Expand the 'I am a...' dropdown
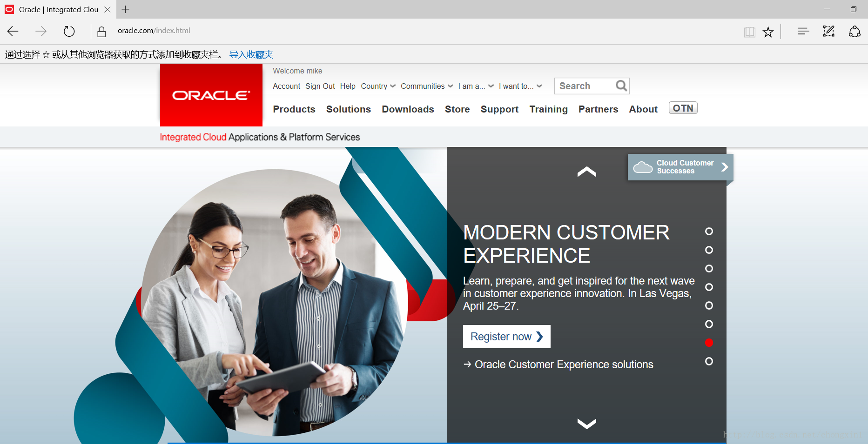Screen dimensions: 868x444 point(476,86)
